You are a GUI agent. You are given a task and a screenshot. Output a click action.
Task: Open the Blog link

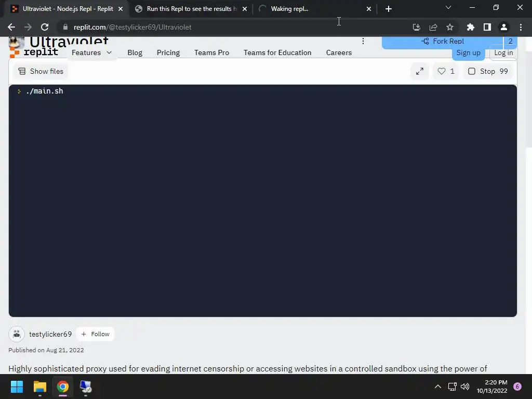135,52
